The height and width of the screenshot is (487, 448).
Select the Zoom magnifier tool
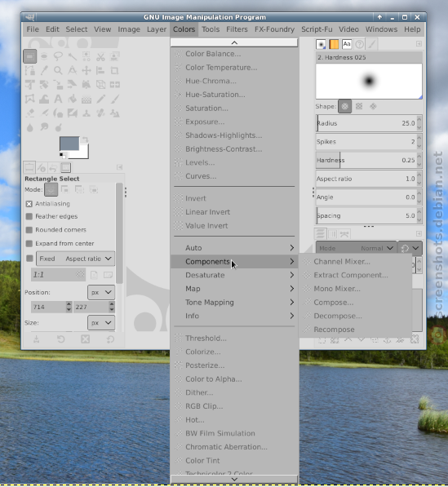[58, 70]
